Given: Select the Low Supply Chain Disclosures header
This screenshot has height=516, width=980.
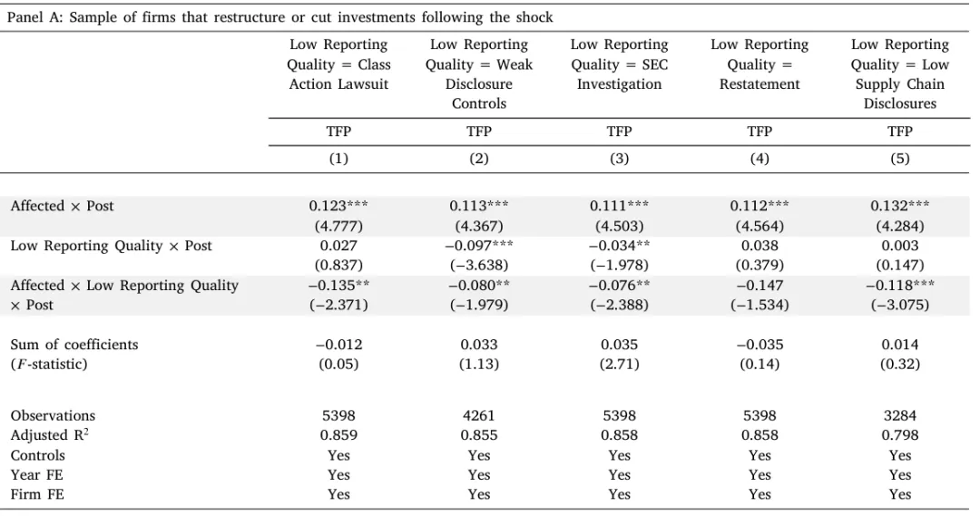Looking at the screenshot, I should 900,73.
